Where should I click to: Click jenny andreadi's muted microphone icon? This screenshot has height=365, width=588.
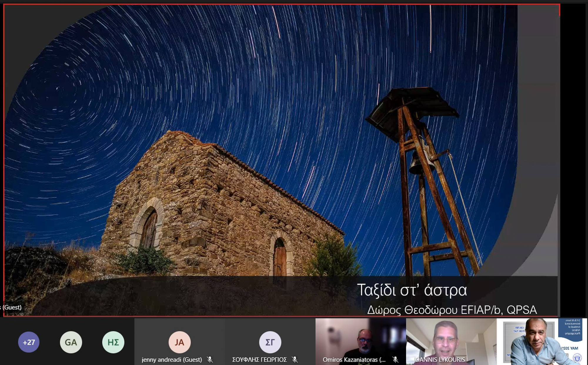pyautogui.click(x=210, y=359)
